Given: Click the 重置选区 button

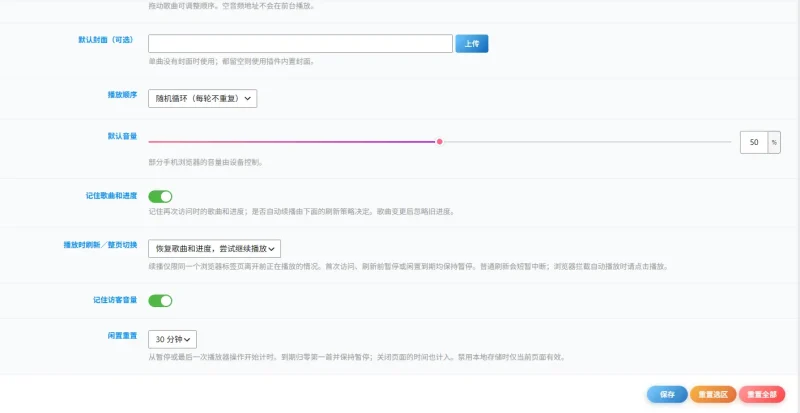Looking at the screenshot, I should click(x=713, y=394).
